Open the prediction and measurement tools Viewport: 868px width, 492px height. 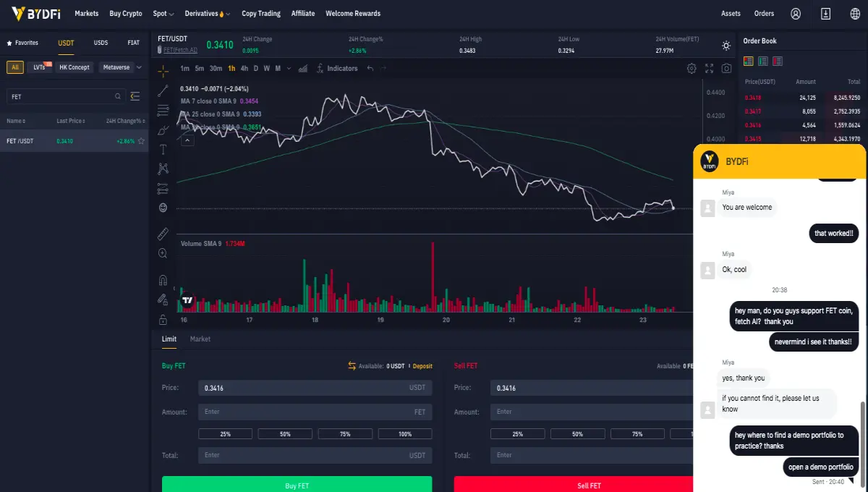click(163, 188)
